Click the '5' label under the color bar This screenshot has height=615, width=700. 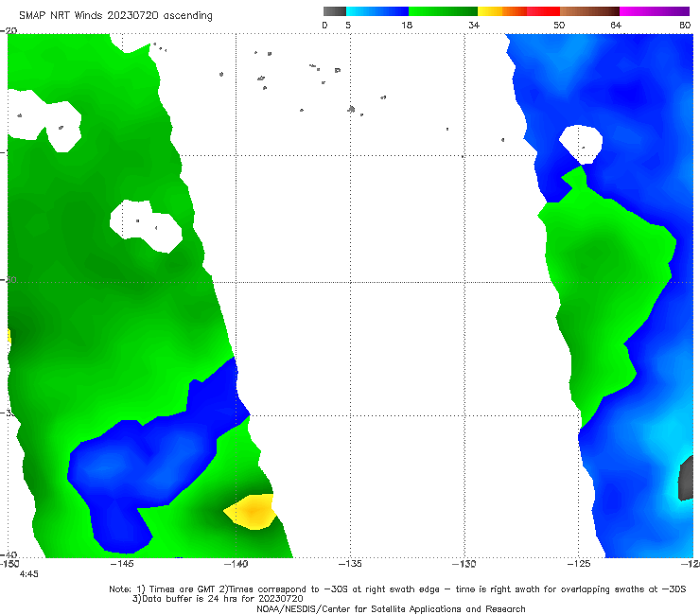point(348,25)
